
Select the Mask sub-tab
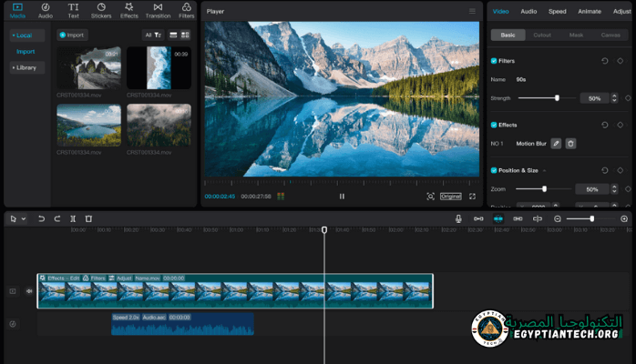point(576,35)
